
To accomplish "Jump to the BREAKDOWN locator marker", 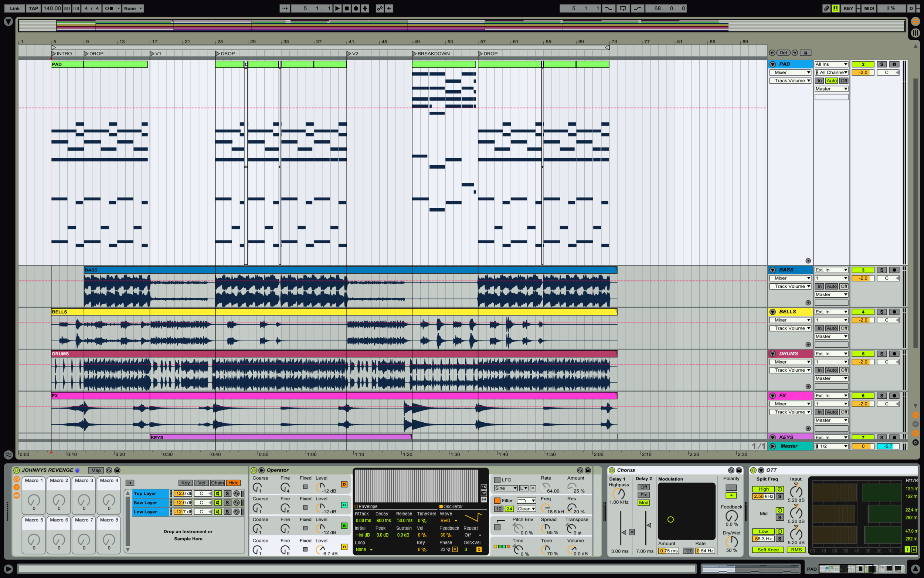I will coord(414,54).
